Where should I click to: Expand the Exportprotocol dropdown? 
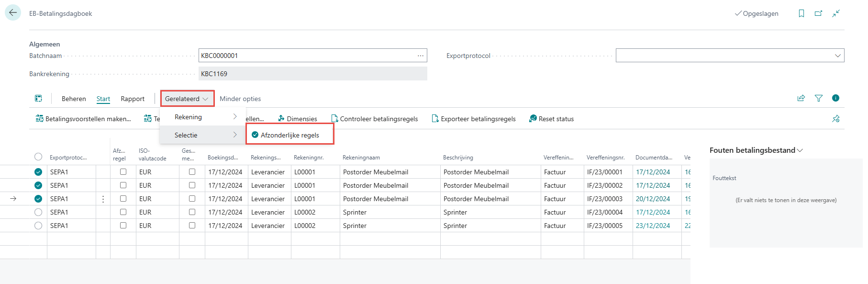pos(837,56)
